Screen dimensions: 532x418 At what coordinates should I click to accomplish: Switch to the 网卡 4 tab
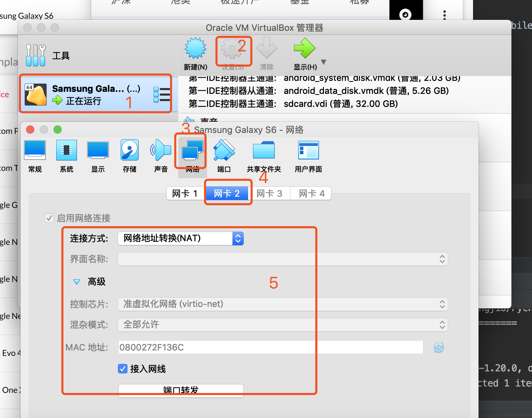click(x=312, y=194)
